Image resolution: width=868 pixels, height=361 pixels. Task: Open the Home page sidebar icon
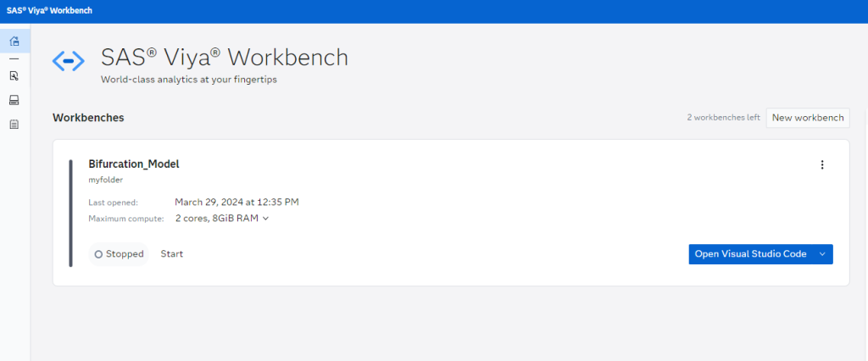[14, 41]
